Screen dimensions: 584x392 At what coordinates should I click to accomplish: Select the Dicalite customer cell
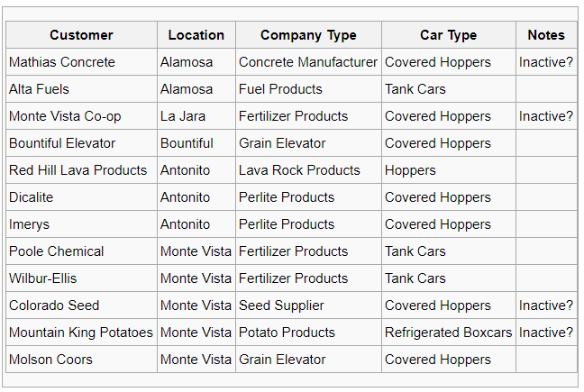pos(82,197)
